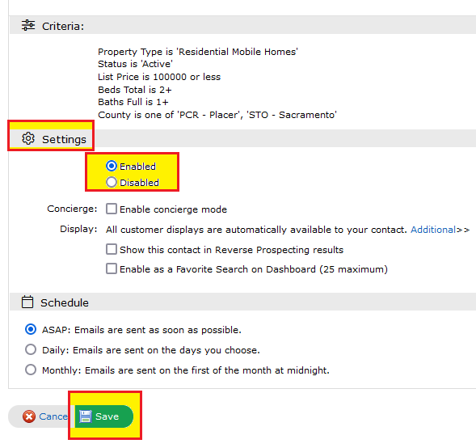Viewport: 476px width, 448px height.
Task: Click the floppy disk Save icon
Action: [x=86, y=416]
